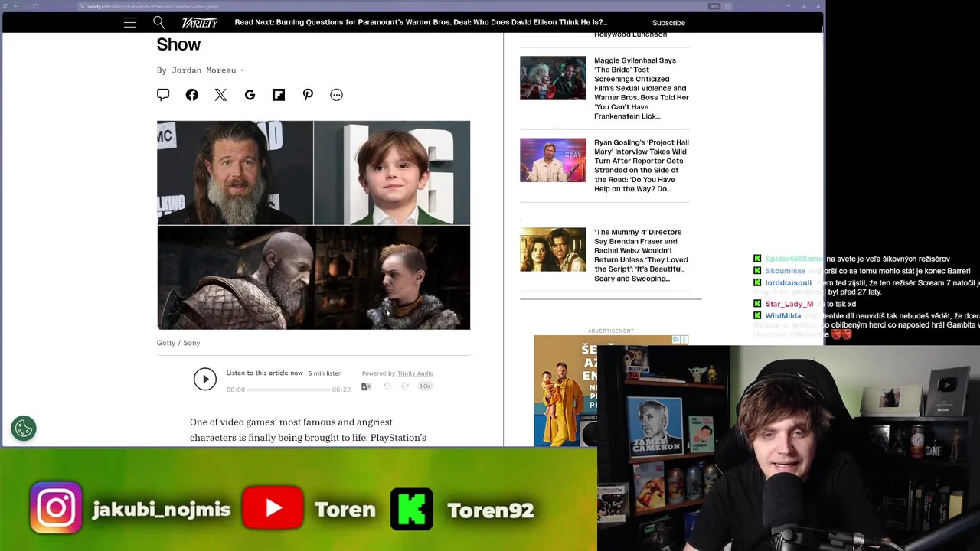The height and width of the screenshot is (551, 980).
Task: Click the YouTube logo in overlay
Action: (x=273, y=508)
